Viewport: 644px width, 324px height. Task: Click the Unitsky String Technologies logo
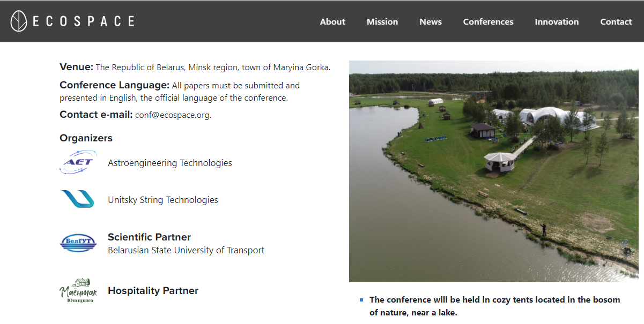click(x=78, y=199)
